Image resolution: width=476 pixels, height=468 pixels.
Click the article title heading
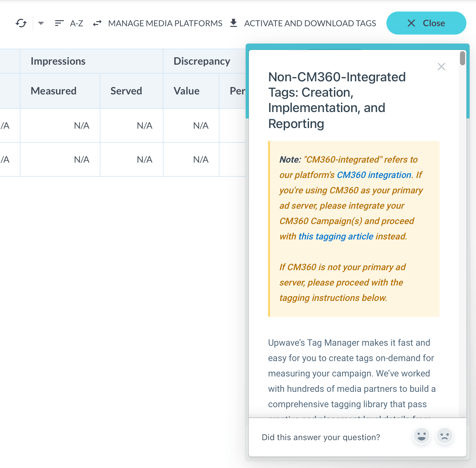pyautogui.click(x=337, y=100)
